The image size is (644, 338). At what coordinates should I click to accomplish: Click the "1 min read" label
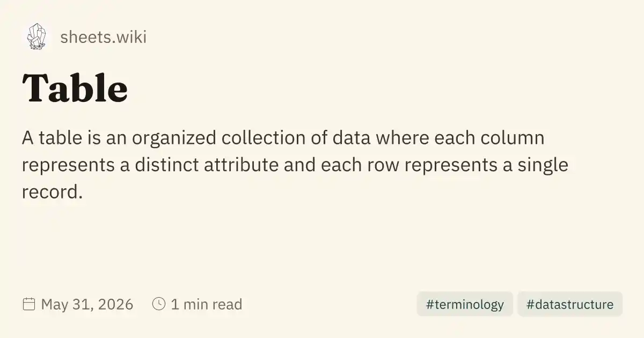click(x=207, y=305)
